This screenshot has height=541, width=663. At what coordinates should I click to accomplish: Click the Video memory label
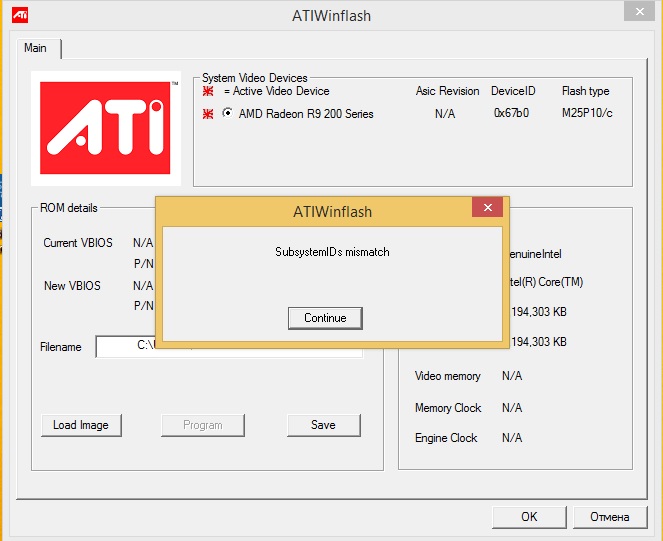tap(448, 376)
